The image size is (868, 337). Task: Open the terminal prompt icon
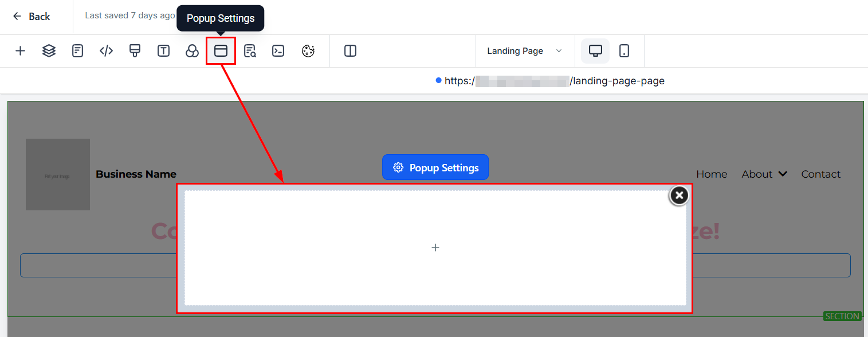click(x=278, y=51)
